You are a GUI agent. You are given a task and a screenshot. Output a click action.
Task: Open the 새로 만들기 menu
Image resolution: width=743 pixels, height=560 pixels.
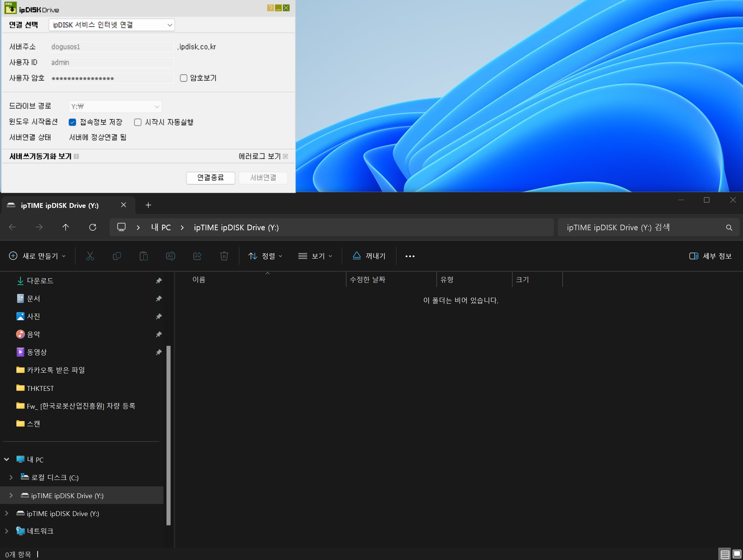click(x=37, y=256)
